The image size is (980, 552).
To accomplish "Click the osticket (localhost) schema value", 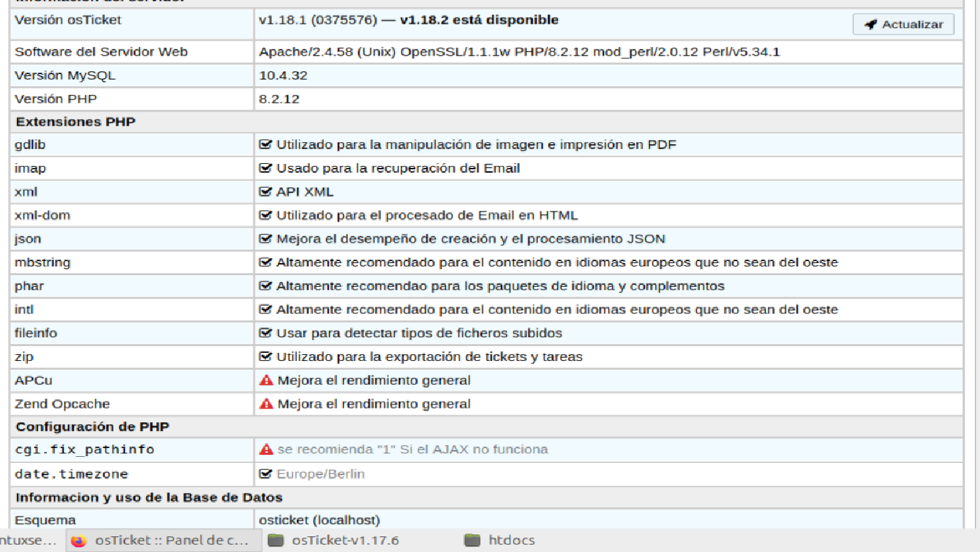I will tap(319, 520).
